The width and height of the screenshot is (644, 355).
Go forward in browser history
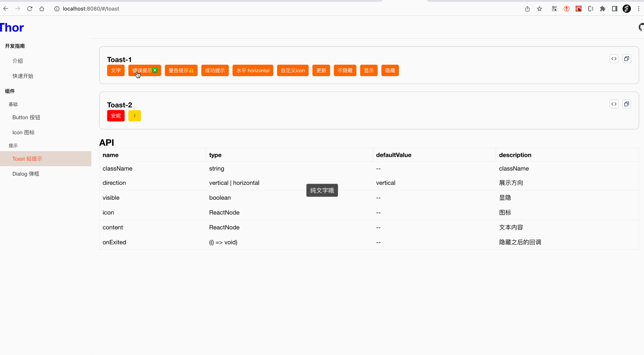[18, 9]
